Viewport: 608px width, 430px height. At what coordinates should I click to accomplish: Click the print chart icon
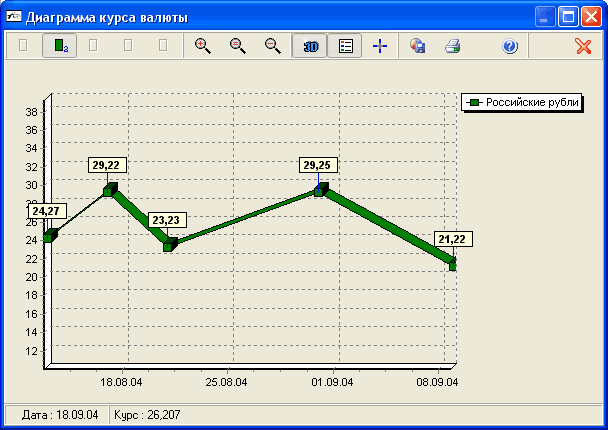click(x=452, y=46)
